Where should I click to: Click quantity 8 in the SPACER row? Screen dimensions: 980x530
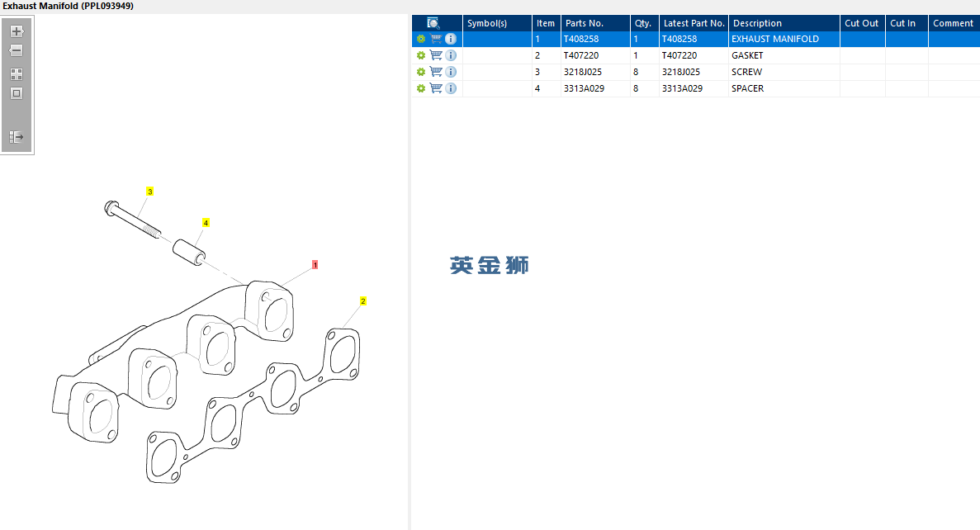point(636,88)
